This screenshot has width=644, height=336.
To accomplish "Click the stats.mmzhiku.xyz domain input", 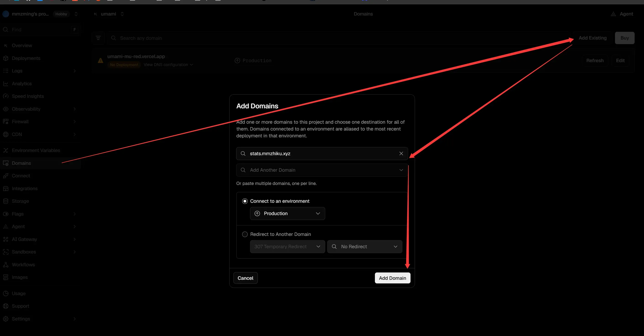I will click(322, 154).
